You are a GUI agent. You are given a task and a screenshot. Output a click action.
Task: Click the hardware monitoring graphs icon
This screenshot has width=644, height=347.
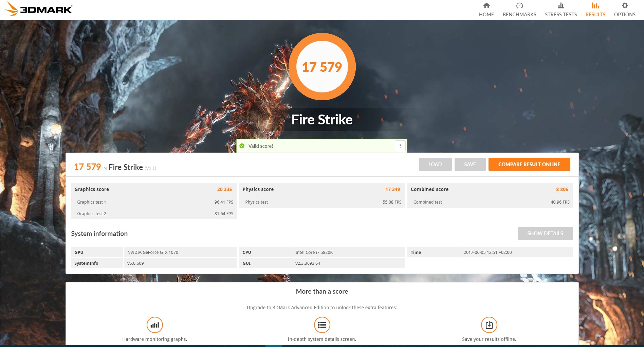(155, 325)
